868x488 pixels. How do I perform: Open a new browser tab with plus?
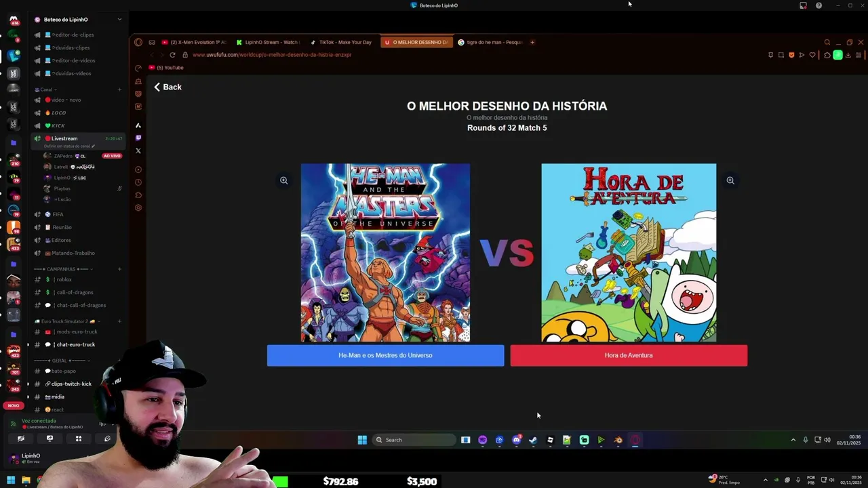(532, 42)
